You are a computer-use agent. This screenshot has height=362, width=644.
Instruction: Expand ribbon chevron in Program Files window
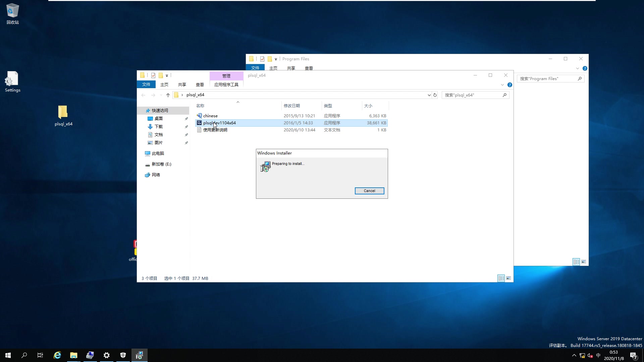coord(578,68)
